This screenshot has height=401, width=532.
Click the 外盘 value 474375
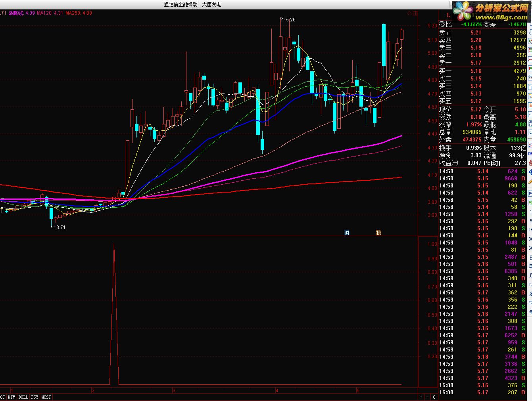pos(472,139)
